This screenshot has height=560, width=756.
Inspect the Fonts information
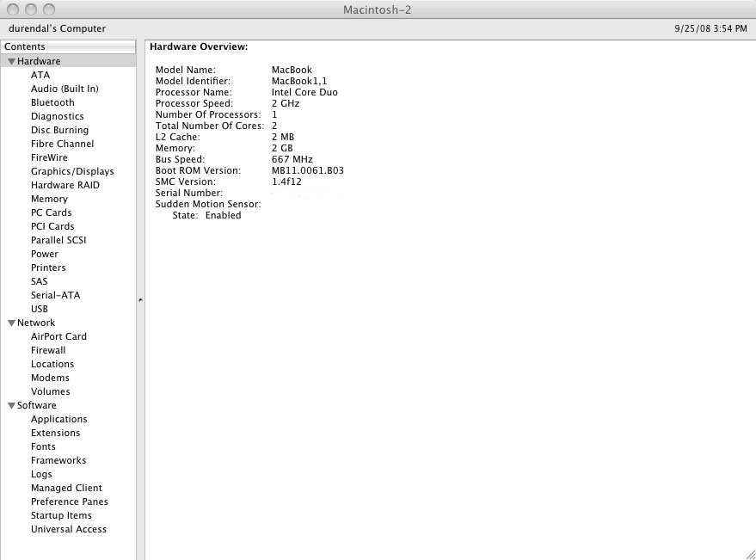[x=43, y=446]
